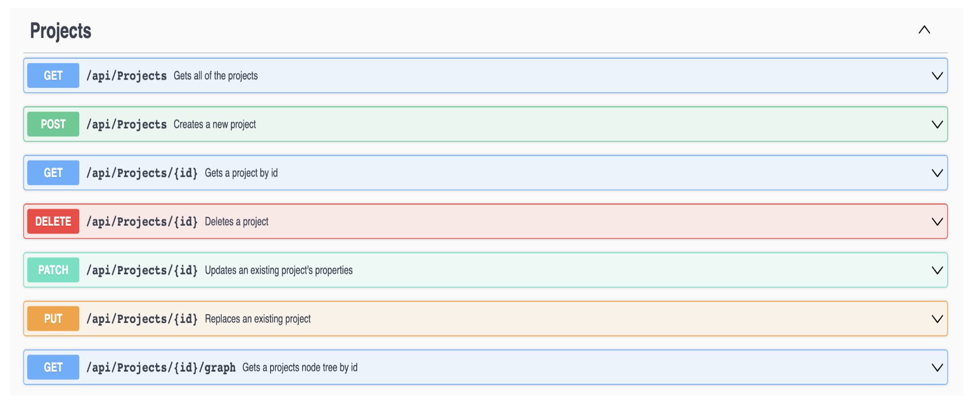Expand the POST Creates a new project chevron
Image resolution: width=980 pixels, height=412 pixels.
(937, 125)
